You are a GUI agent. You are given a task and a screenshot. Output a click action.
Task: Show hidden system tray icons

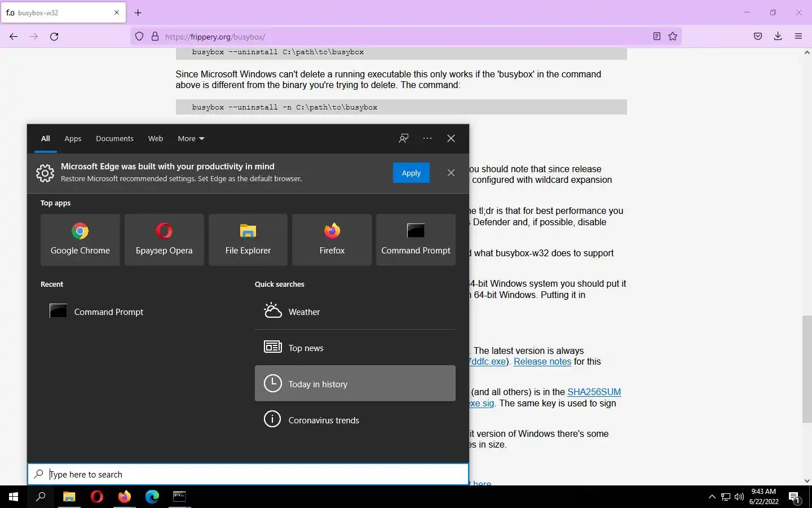pyautogui.click(x=712, y=497)
